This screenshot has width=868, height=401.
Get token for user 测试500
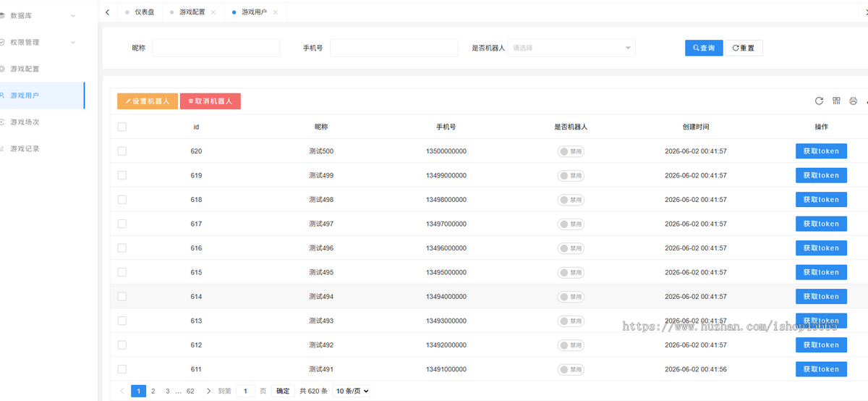pos(821,151)
